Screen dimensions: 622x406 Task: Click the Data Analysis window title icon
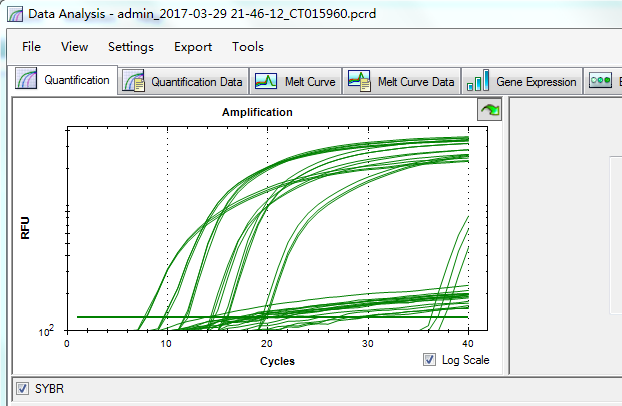coord(15,14)
